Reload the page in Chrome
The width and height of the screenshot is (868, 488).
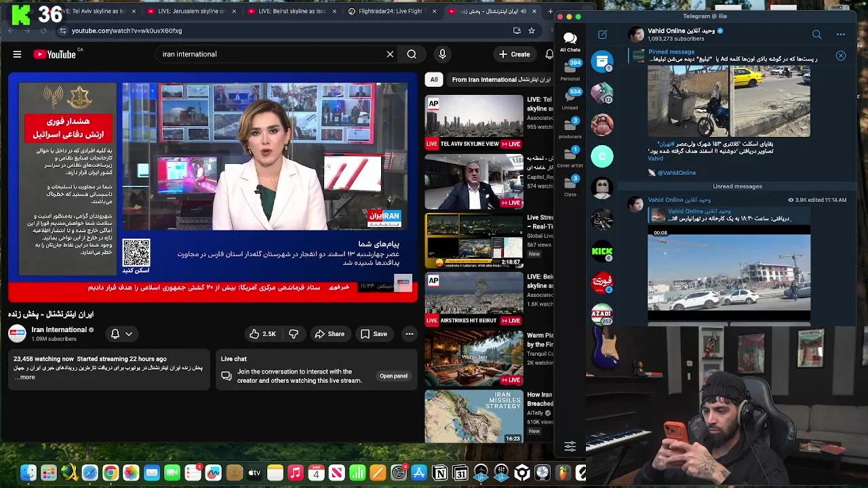coord(43,30)
